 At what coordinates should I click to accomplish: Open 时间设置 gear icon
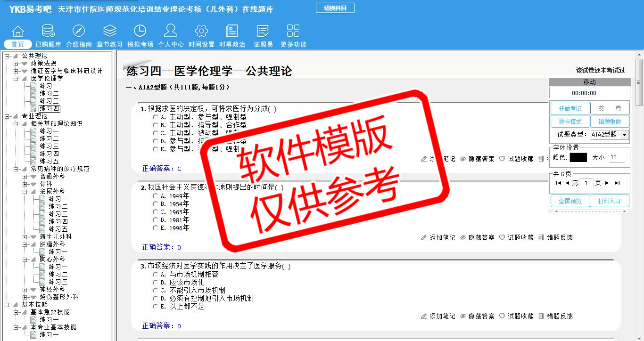(201, 32)
